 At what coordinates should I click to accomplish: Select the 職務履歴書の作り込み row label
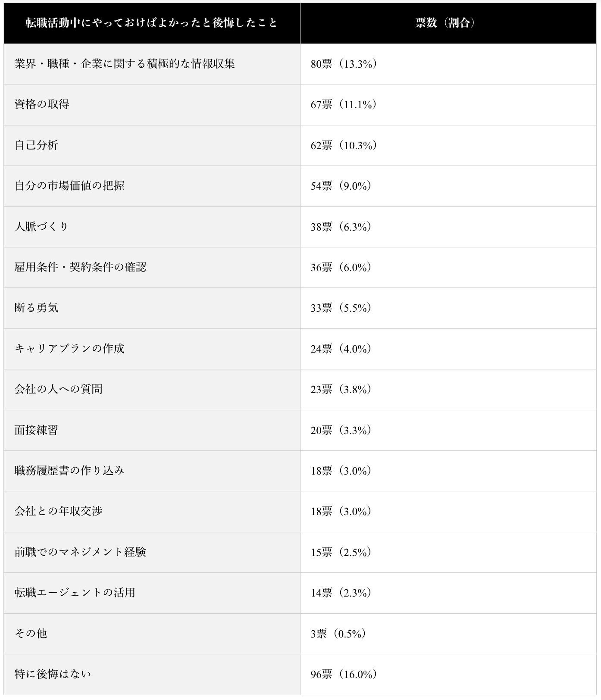coord(69,471)
